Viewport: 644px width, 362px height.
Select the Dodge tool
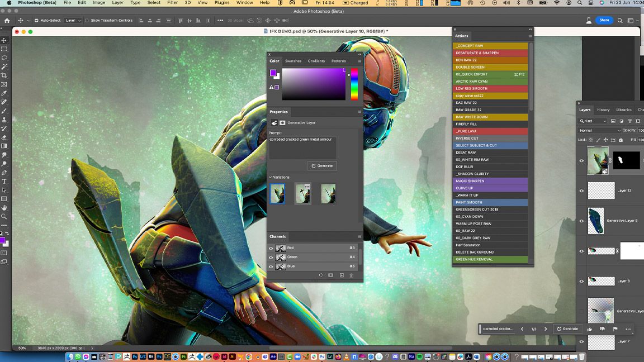point(4,164)
